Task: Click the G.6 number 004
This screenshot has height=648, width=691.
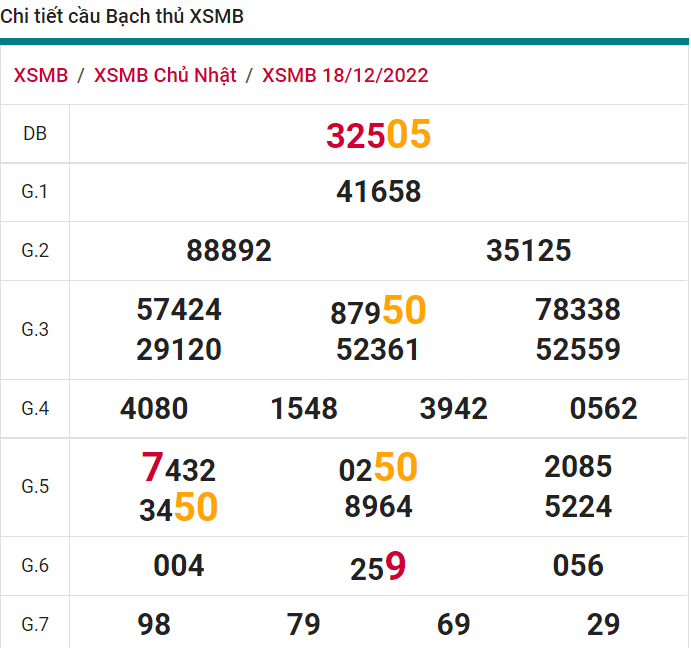Action: 179,566
